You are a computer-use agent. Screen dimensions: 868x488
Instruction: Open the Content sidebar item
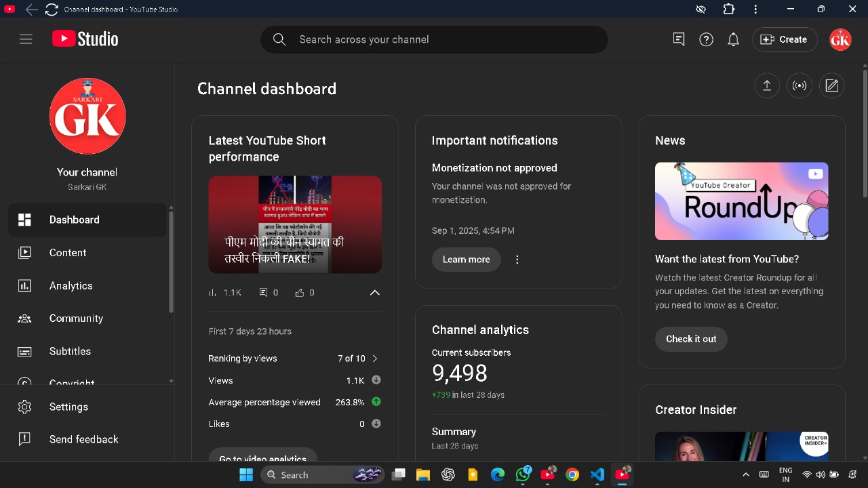[87, 253]
